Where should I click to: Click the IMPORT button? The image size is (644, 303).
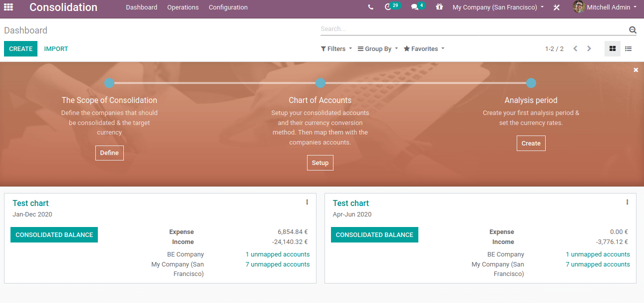click(56, 49)
